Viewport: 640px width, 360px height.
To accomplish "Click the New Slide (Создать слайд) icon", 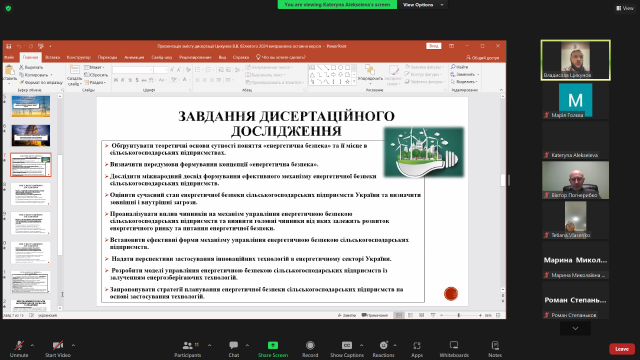I will pos(75,70).
